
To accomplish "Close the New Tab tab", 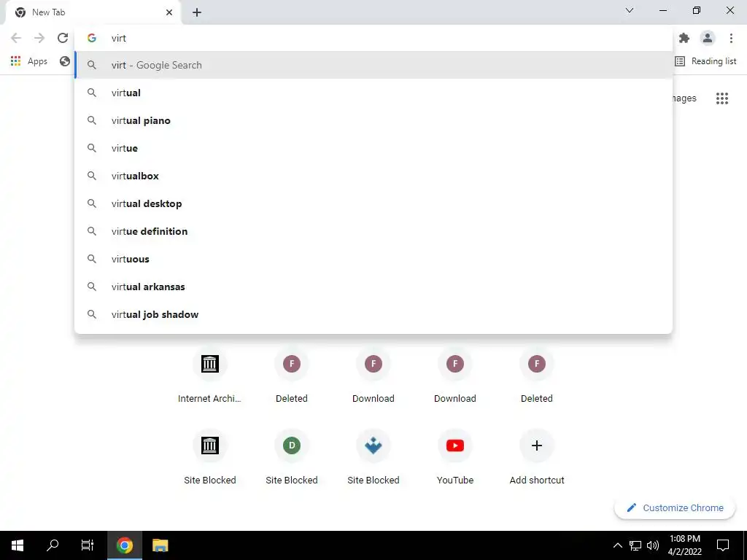I will click(169, 12).
